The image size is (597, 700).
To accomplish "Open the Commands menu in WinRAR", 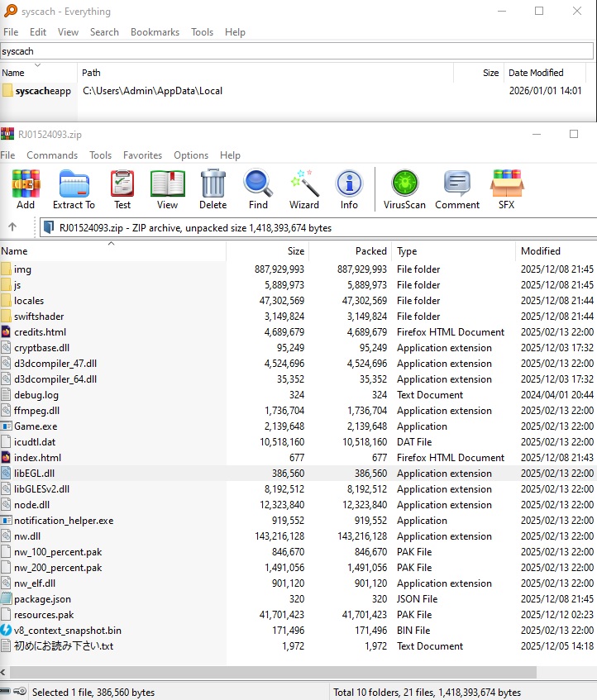I will coord(52,155).
